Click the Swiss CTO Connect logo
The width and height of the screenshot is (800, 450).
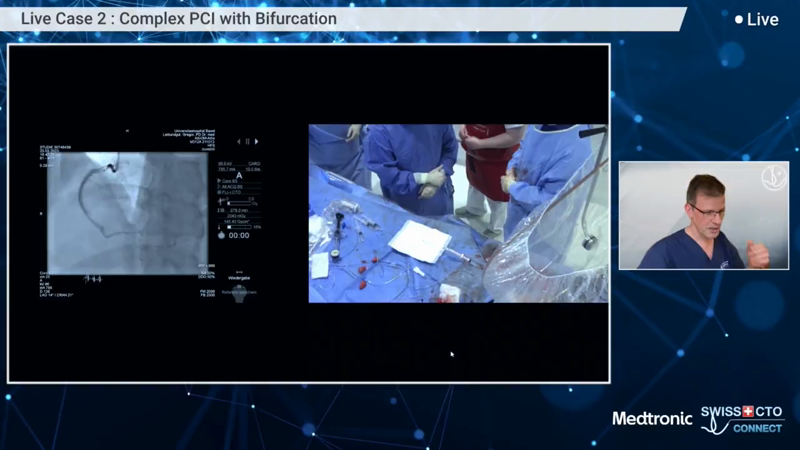tap(742, 419)
